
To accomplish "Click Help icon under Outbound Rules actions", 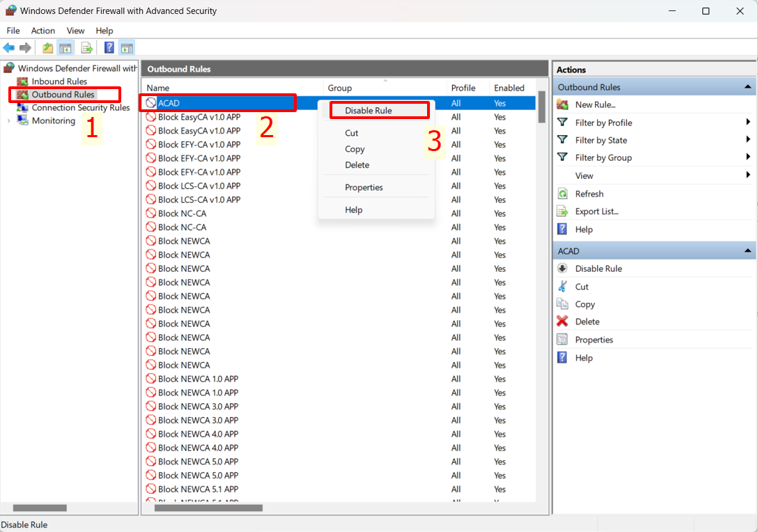I will click(562, 229).
